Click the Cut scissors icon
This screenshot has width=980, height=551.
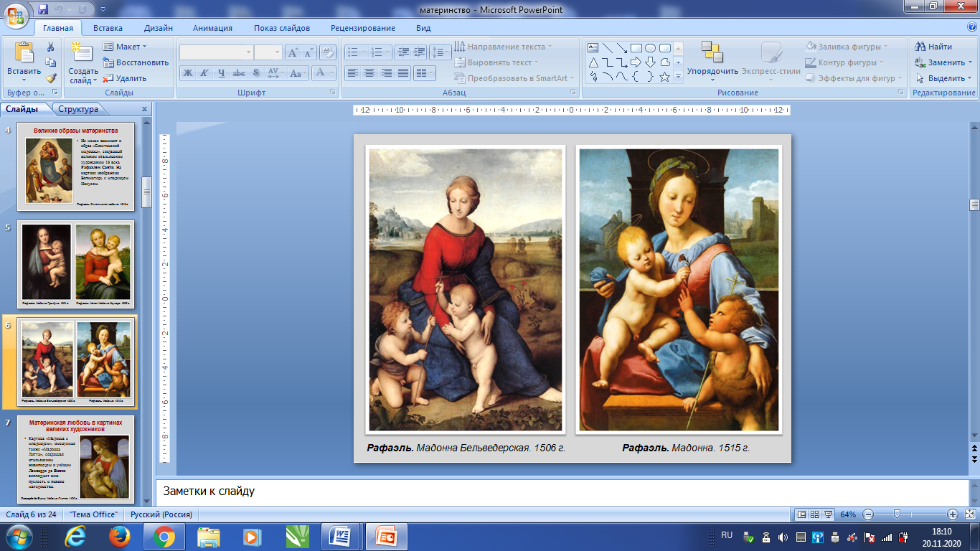coord(51,47)
